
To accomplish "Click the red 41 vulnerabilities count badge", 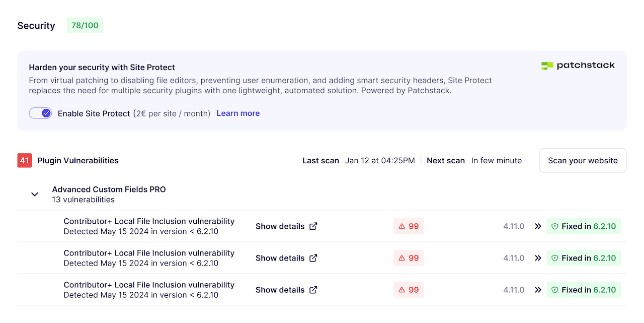I will [25, 160].
